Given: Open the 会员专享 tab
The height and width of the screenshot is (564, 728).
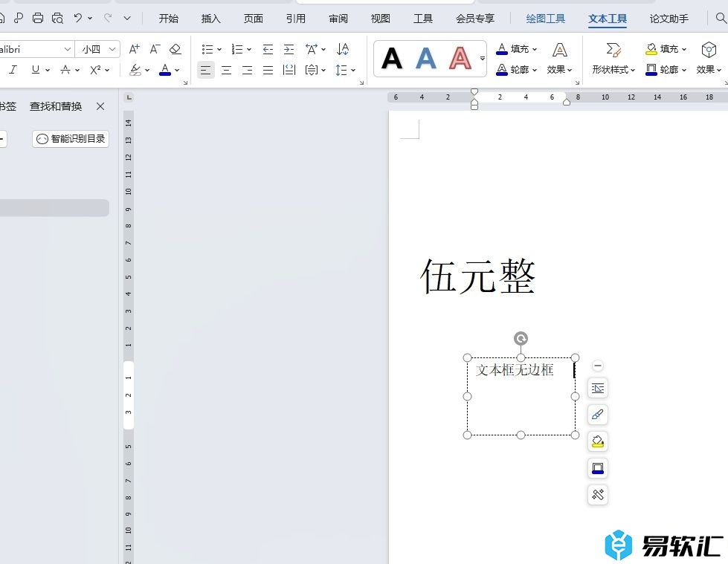Looking at the screenshot, I should pyautogui.click(x=475, y=19).
